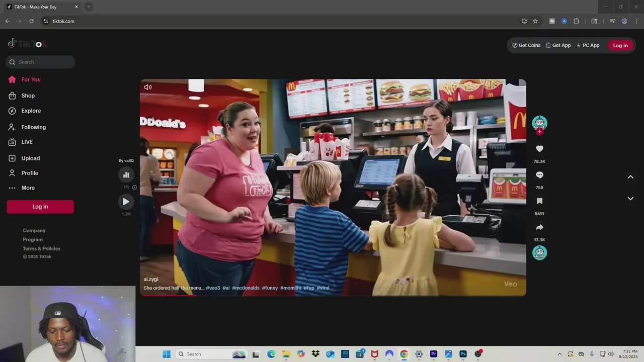Open the #mcdonalds hashtag
Viewport: 644px width, 362px height.
[x=246, y=288]
